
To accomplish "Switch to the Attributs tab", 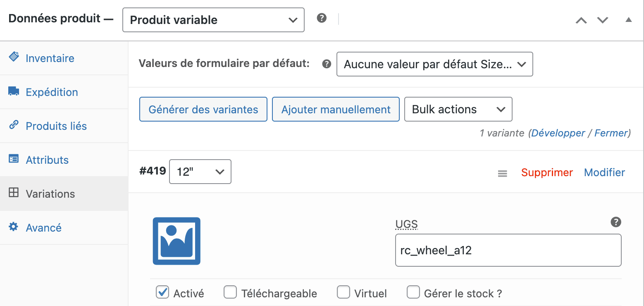I will pyautogui.click(x=13, y=160).
